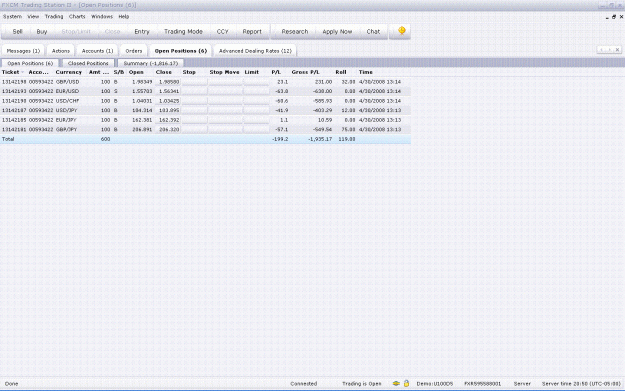Open the System menu

[12, 16]
